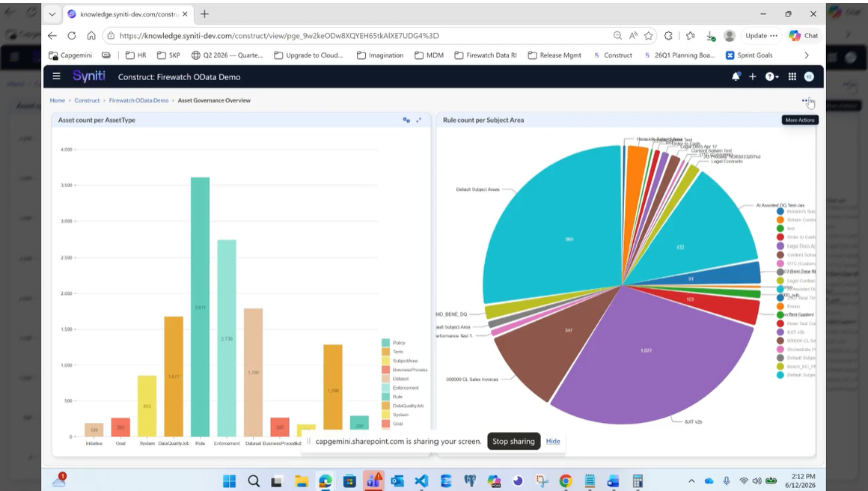Image resolution: width=868 pixels, height=491 pixels.
Task: Click the Update button in Edge
Action: (x=761, y=35)
